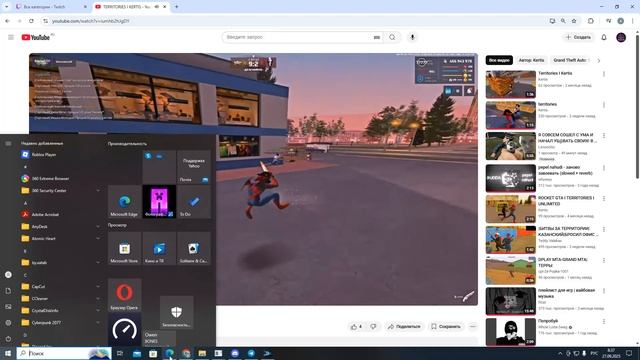The height and width of the screenshot is (360, 640).
Task: Open the To Do tile
Action: tap(194, 202)
